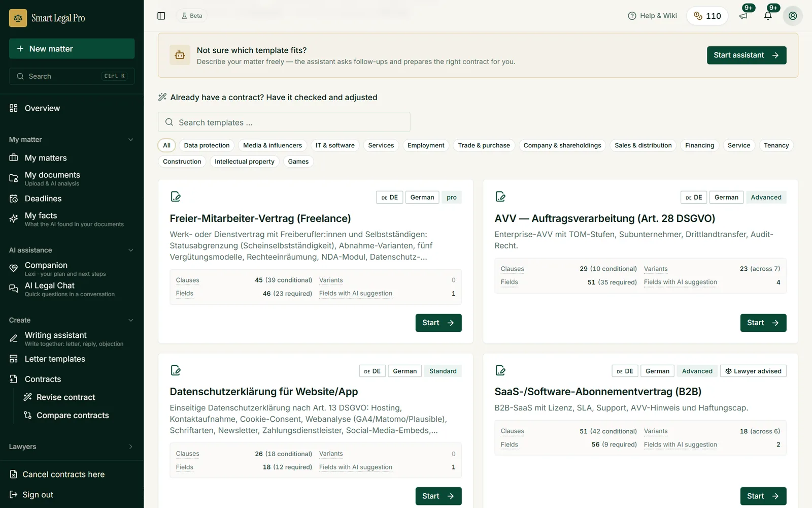Create a New matter
This screenshot has width=812, height=508.
pos(72,49)
